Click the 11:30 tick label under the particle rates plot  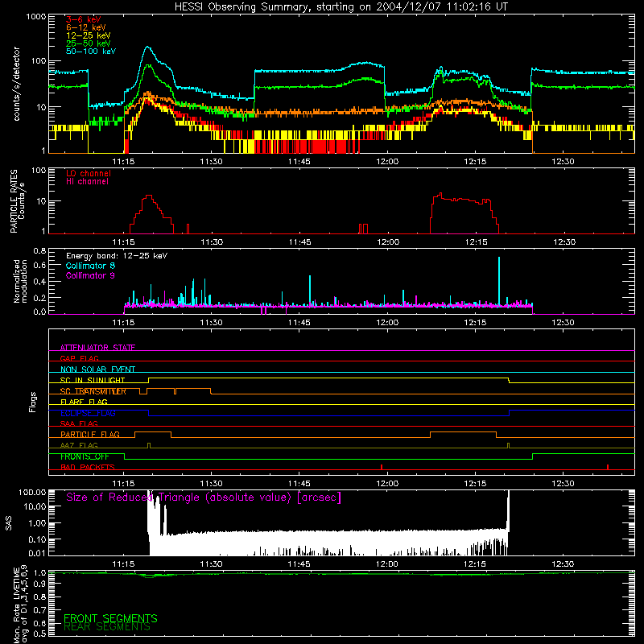(x=212, y=242)
